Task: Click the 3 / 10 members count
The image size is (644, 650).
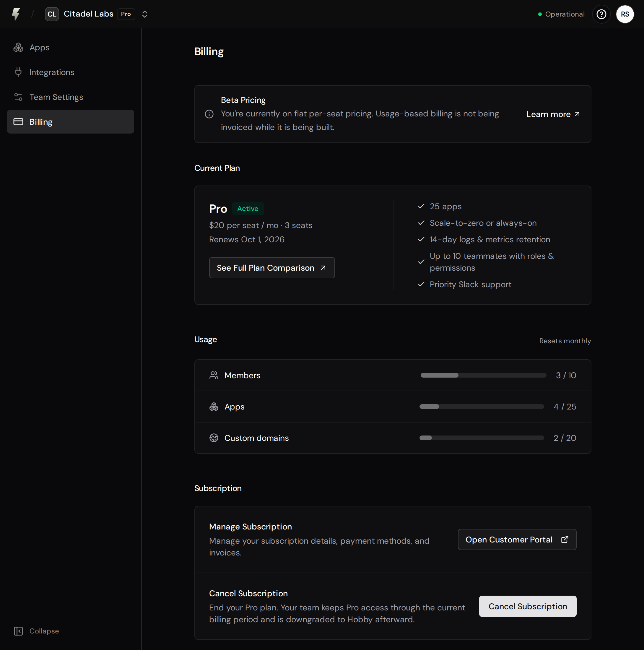Action: click(566, 375)
